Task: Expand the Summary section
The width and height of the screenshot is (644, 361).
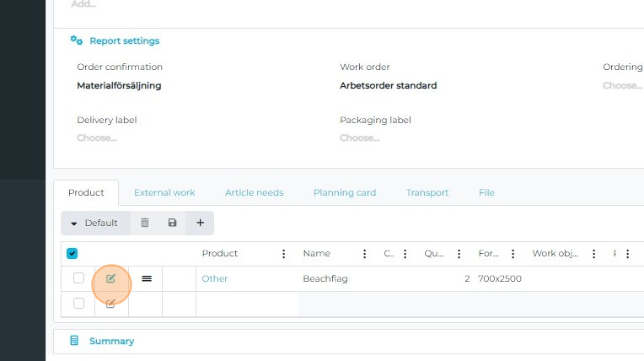Action: coord(111,341)
